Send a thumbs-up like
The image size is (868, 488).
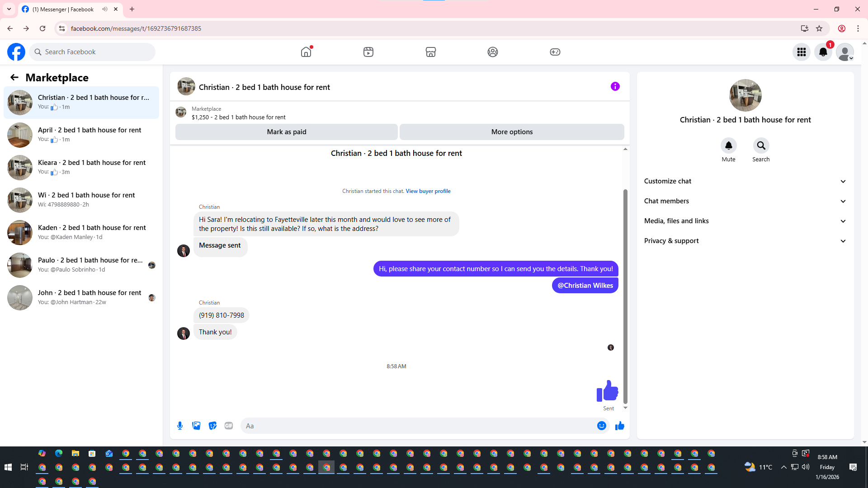619,426
